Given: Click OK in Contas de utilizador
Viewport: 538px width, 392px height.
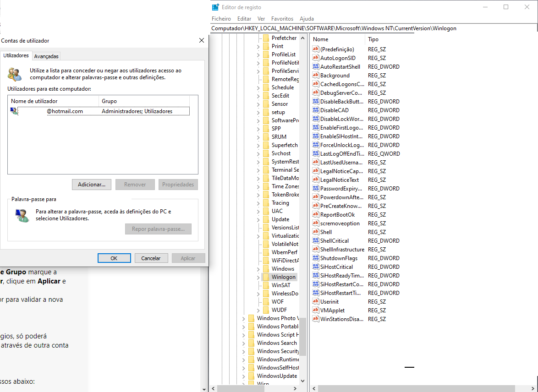Looking at the screenshot, I should coord(114,258).
